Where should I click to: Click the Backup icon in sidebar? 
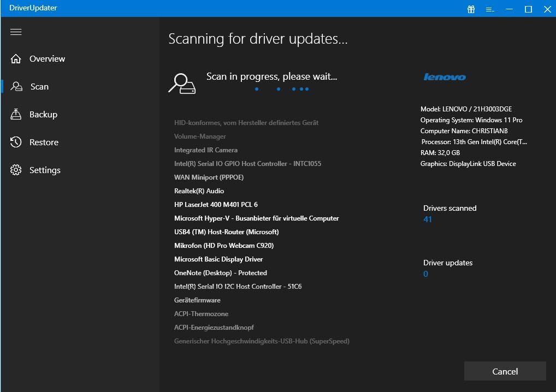[x=16, y=114]
